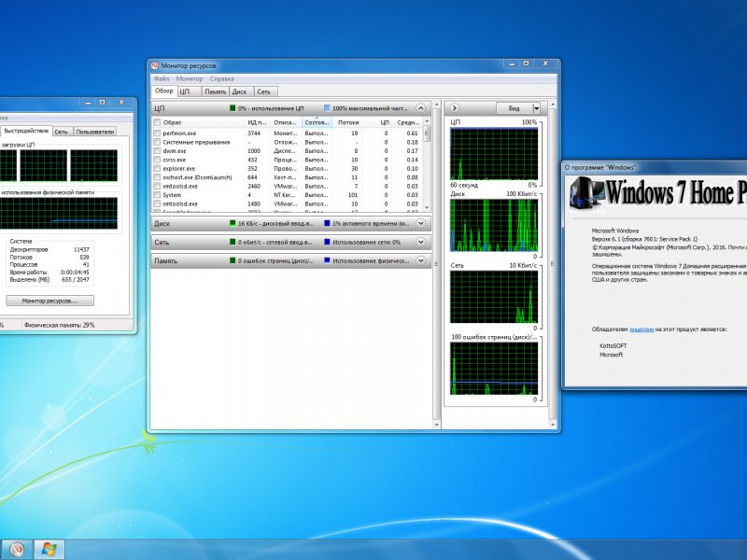Expand the Сеть section chevron
The height and width of the screenshot is (560, 747).
pos(420,242)
